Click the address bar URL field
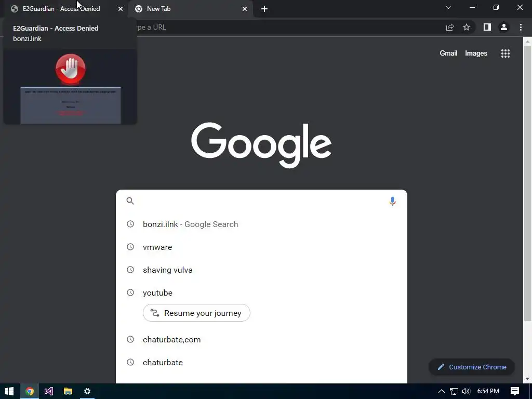Viewport: 532px width, 399px height. (288, 27)
